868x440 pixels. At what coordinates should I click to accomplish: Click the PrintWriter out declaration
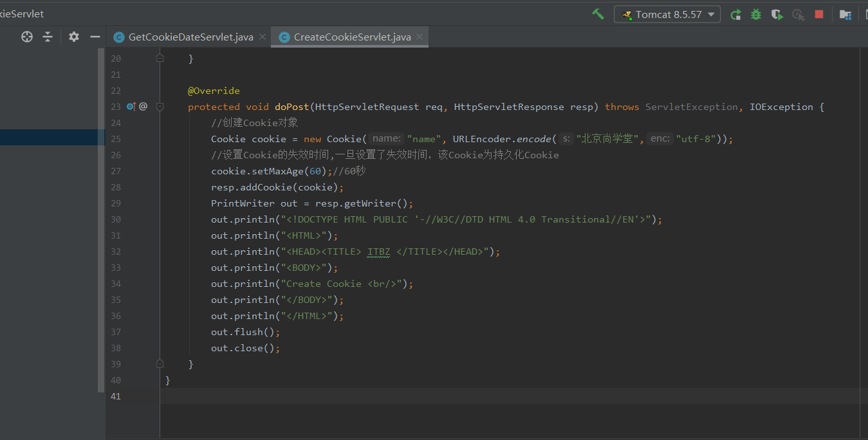312,203
